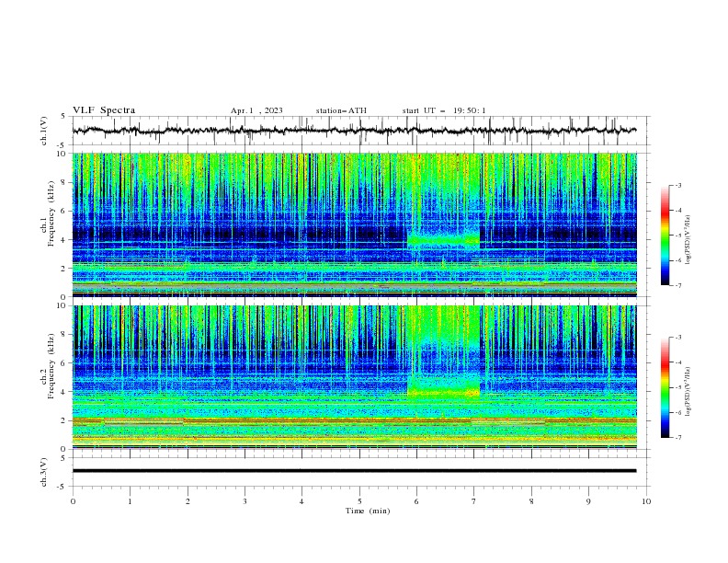Click the flat ch.3 voltage trace
728x563 pixels.
(354, 471)
